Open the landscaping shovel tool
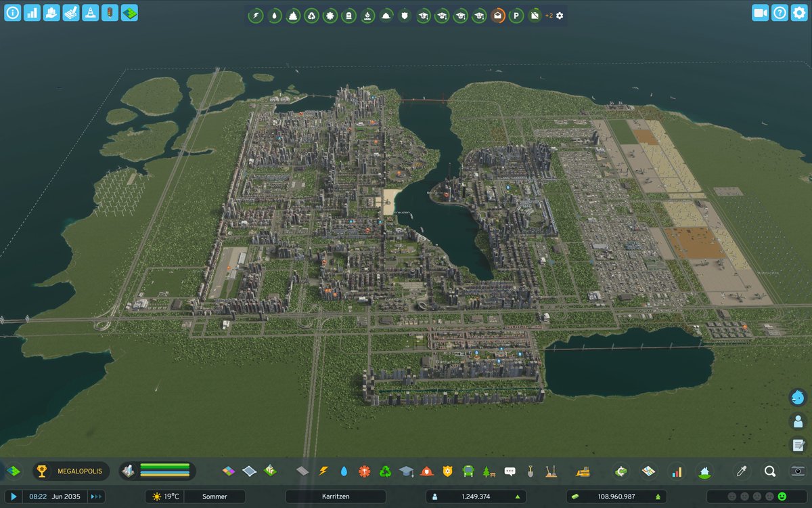The height and width of the screenshot is (508, 812). 531,471
